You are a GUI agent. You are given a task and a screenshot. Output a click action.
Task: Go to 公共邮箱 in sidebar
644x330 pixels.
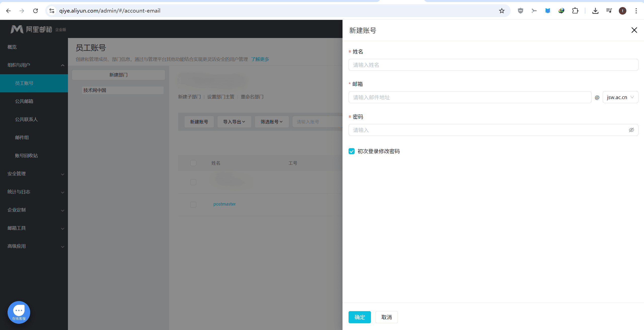tap(24, 101)
